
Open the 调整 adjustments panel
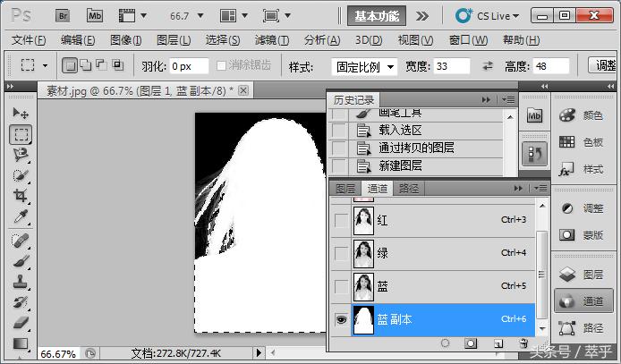tap(582, 208)
